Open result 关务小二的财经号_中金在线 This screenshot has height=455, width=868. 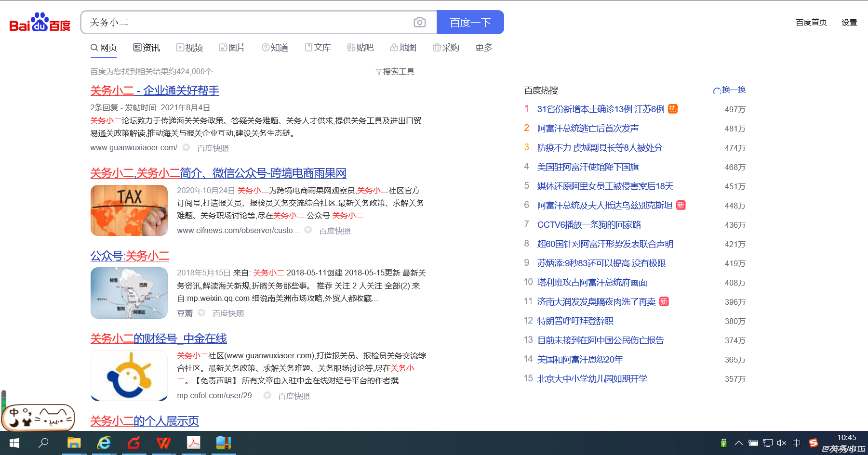tap(159, 338)
